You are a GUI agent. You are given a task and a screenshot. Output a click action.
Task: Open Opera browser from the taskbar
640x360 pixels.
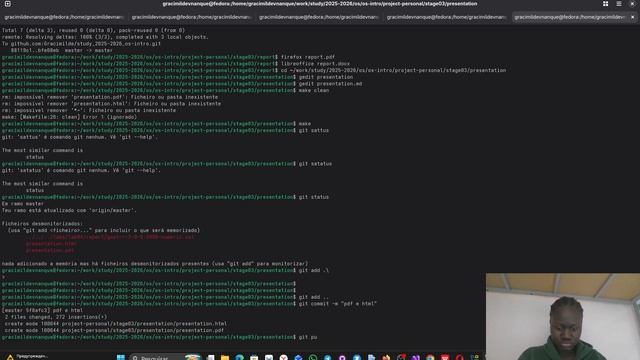click(460, 358)
